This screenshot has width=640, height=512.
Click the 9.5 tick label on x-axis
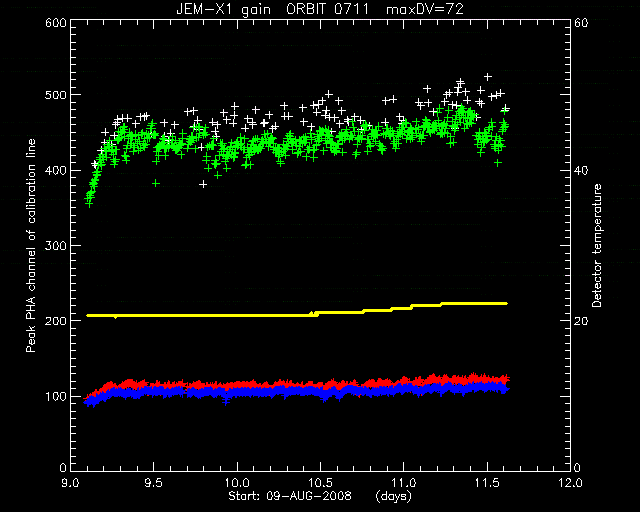point(154,483)
